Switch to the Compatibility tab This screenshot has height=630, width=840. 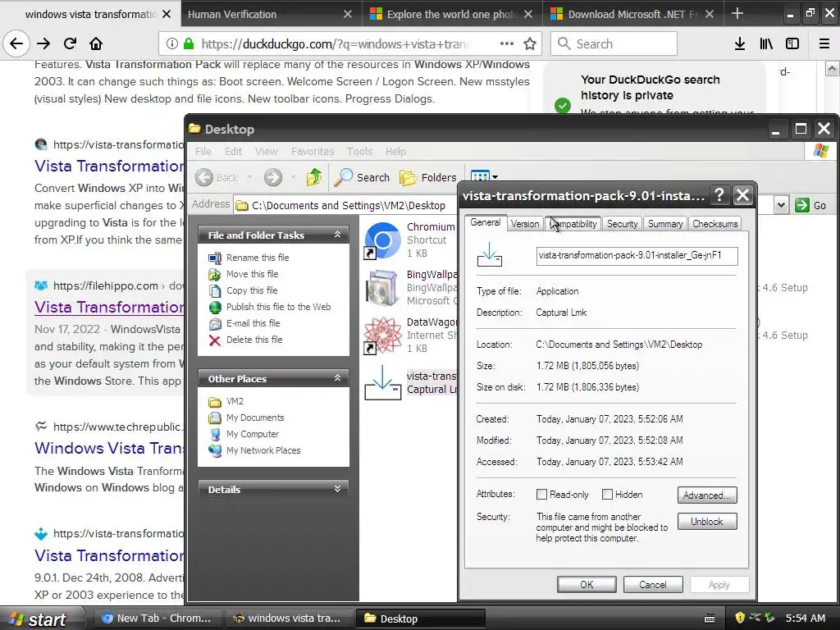click(x=573, y=224)
